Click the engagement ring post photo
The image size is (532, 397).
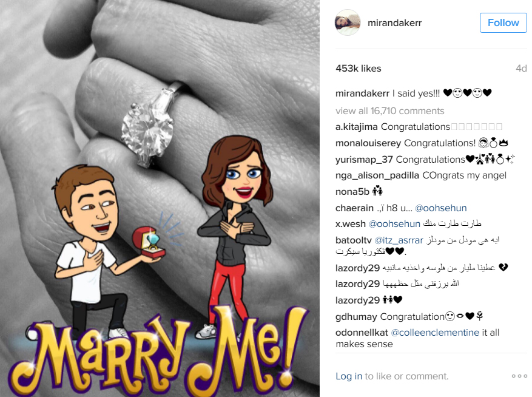[160, 198]
